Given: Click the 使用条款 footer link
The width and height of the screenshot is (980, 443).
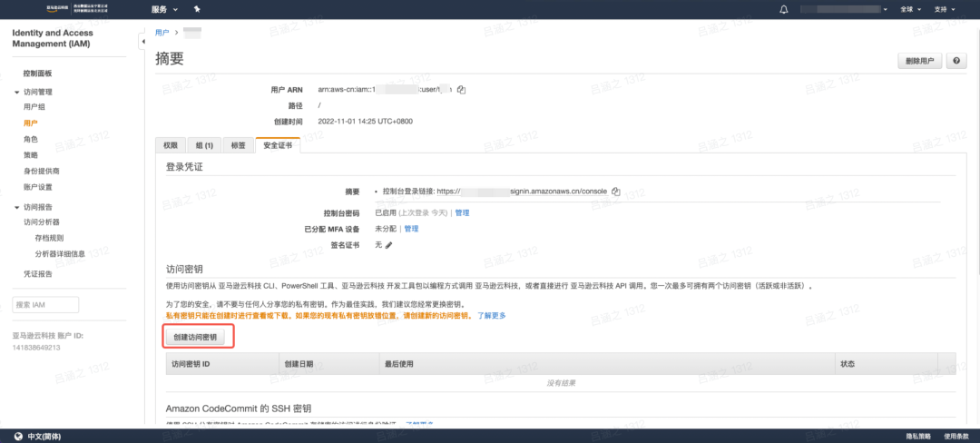Looking at the screenshot, I should [956, 436].
